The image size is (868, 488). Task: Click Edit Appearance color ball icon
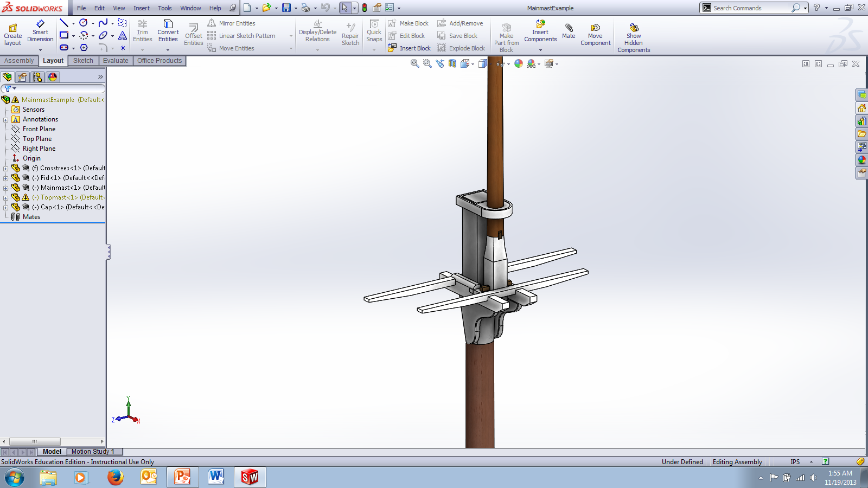[519, 63]
